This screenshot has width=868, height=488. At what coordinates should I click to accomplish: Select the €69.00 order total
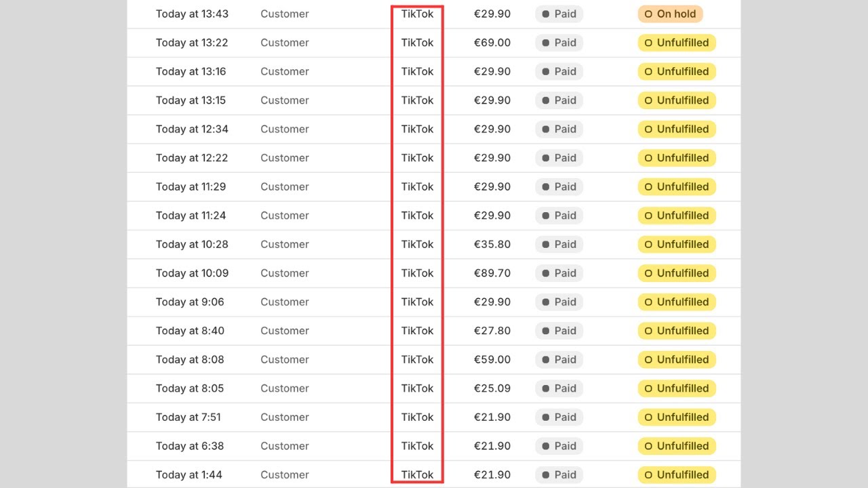click(x=492, y=43)
